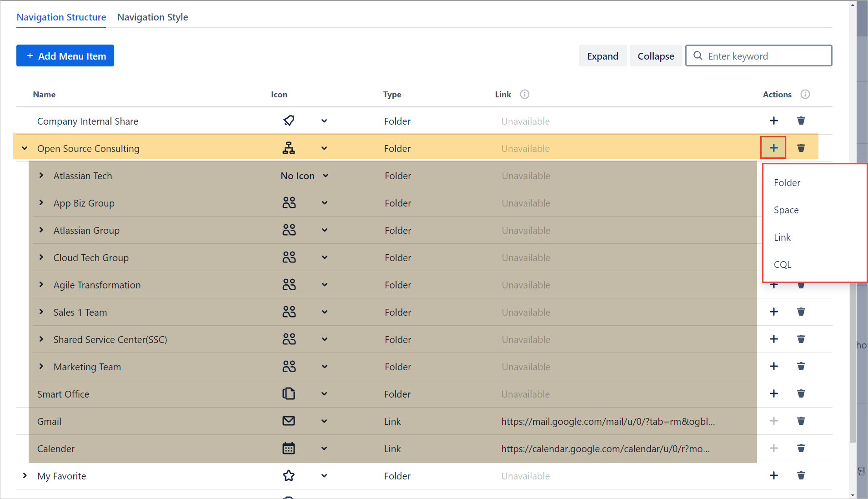Add child item to Sales 1 Team

774,312
